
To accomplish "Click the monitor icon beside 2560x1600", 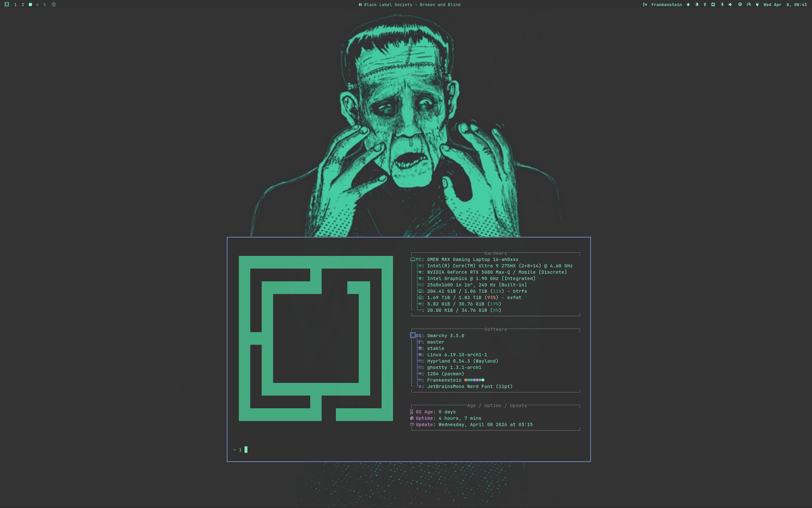I will pos(420,285).
